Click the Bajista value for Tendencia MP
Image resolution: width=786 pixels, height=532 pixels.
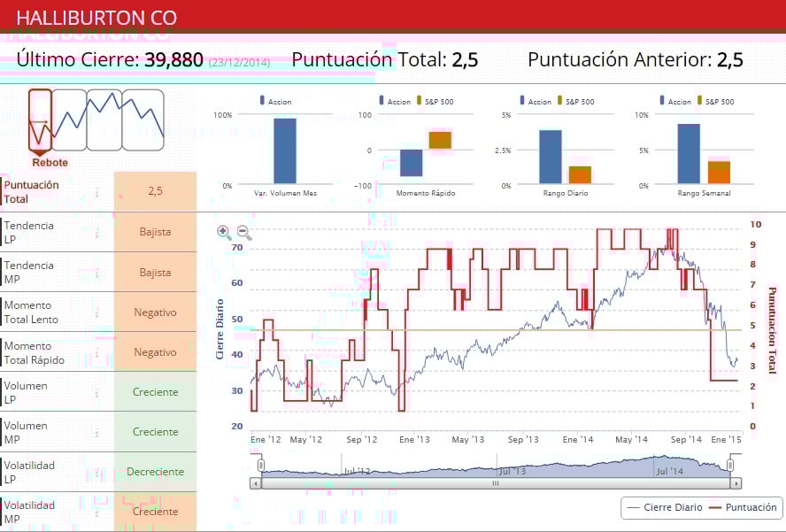pos(156,273)
